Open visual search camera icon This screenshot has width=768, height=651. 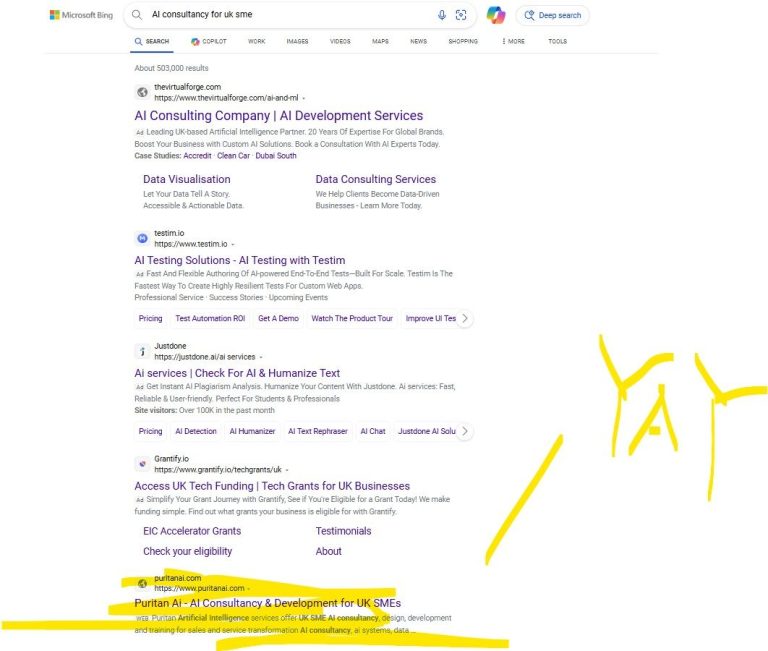pyautogui.click(x=461, y=15)
